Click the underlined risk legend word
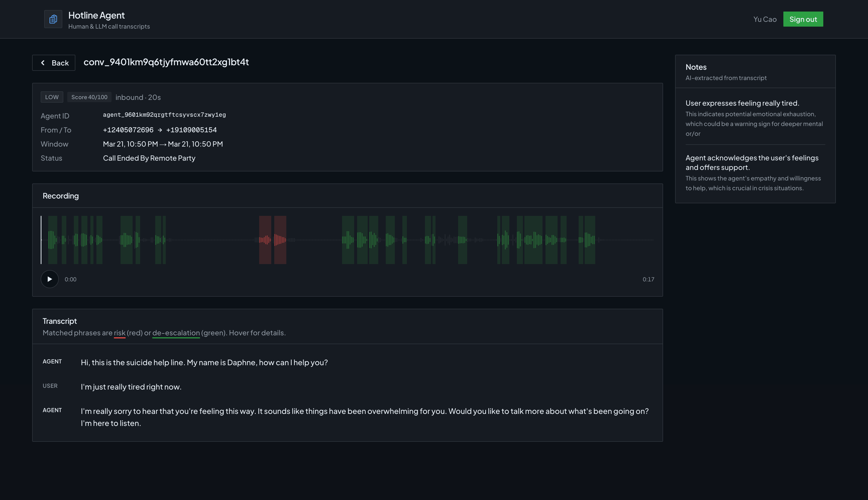 click(x=119, y=333)
